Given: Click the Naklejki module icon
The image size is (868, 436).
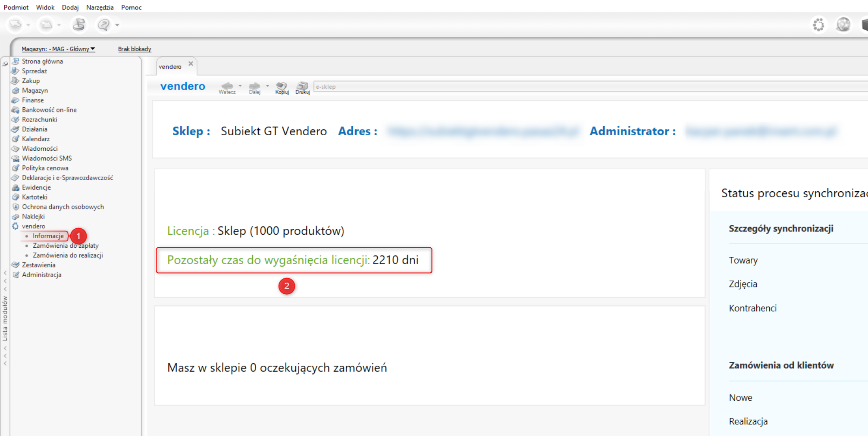Looking at the screenshot, I should tap(16, 216).
